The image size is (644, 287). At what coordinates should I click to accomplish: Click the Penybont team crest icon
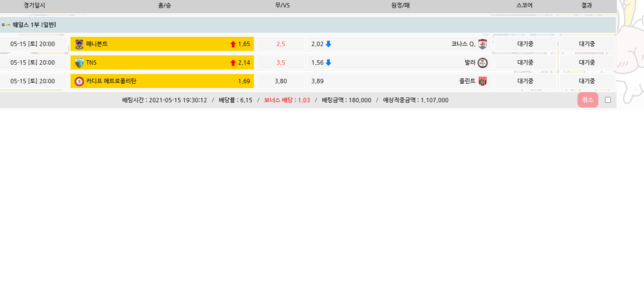click(79, 44)
